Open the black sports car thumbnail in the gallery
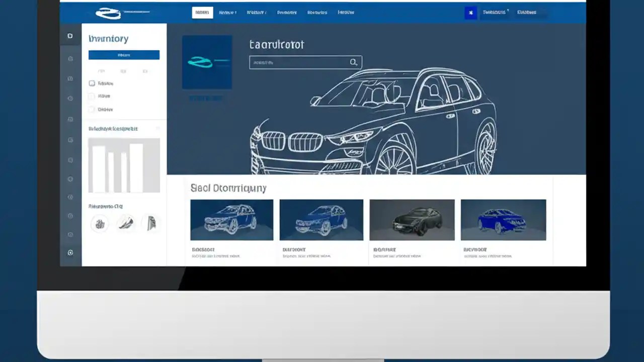Viewport: 644px width, 362px height. click(x=412, y=220)
